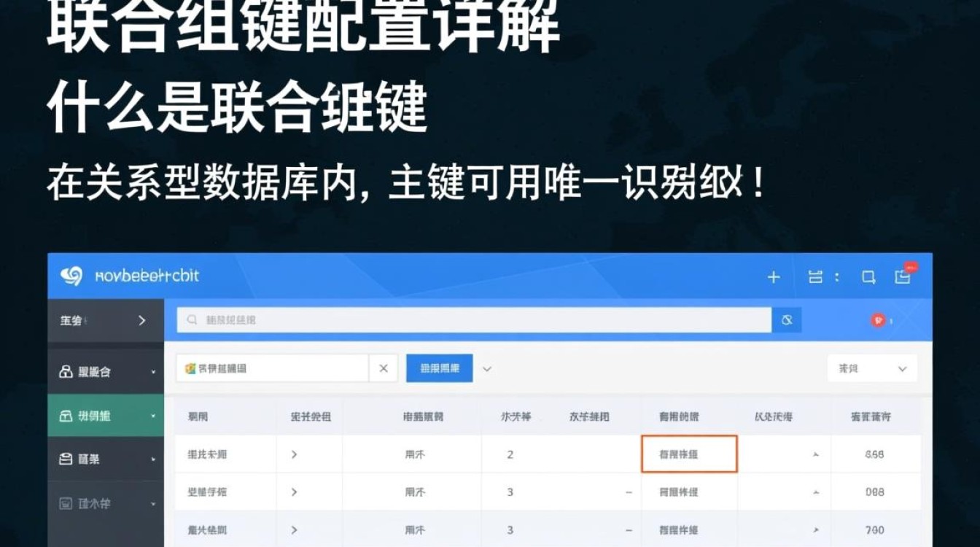The height and width of the screenshot is (547, 980).
Task: Click the magnifier icon inside the search bar
Action: [191, 319]
